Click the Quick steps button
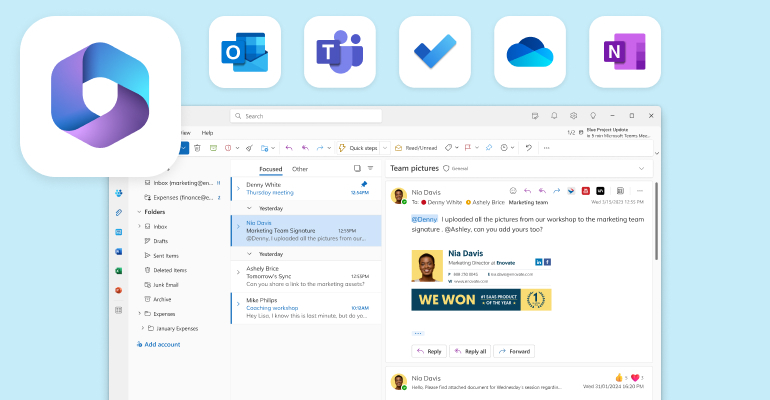The height and width of the screenshot is (400, 770). pos(358,148)
